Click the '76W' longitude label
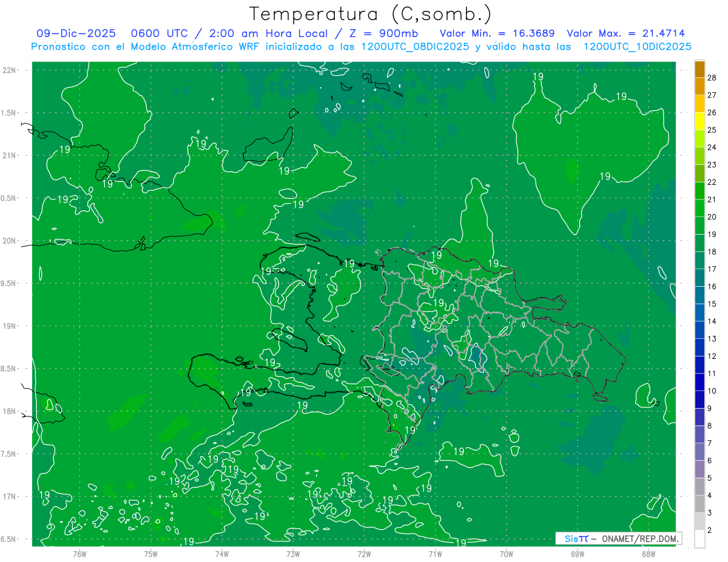 [x=79, y=554]
